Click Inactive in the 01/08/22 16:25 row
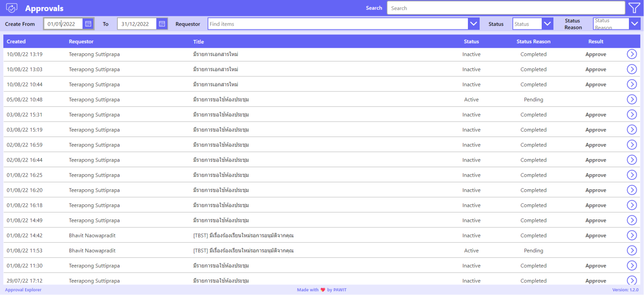The image size is (644, 295). (x=471, y=175)
